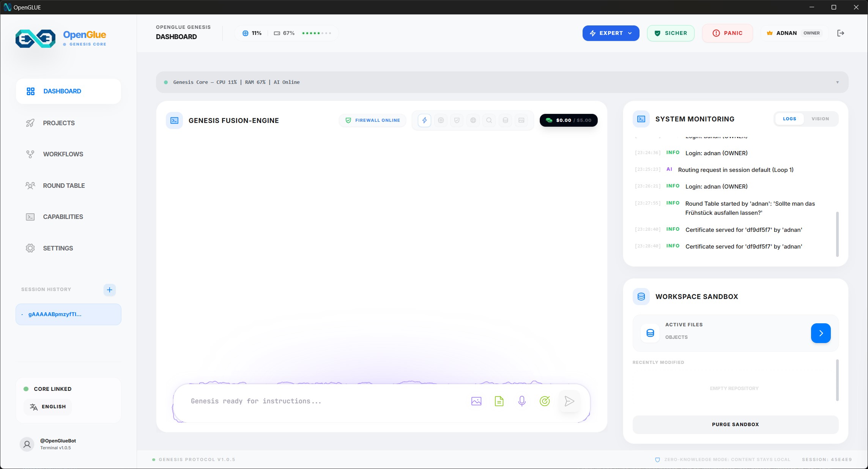Open the Projects page
Viewport: 868px width, 469px height.
[x=68, y=123]
